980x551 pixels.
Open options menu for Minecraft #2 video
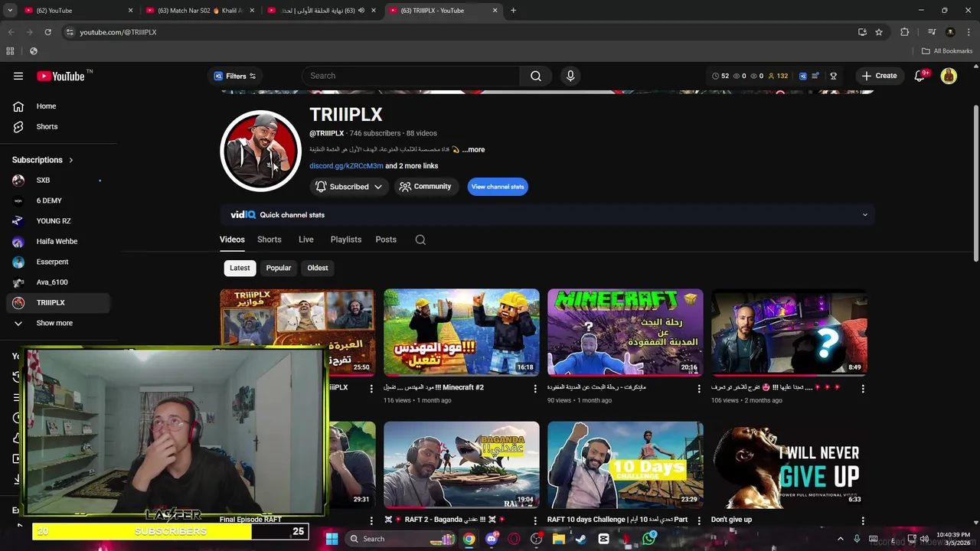click(x=535, y=389)
